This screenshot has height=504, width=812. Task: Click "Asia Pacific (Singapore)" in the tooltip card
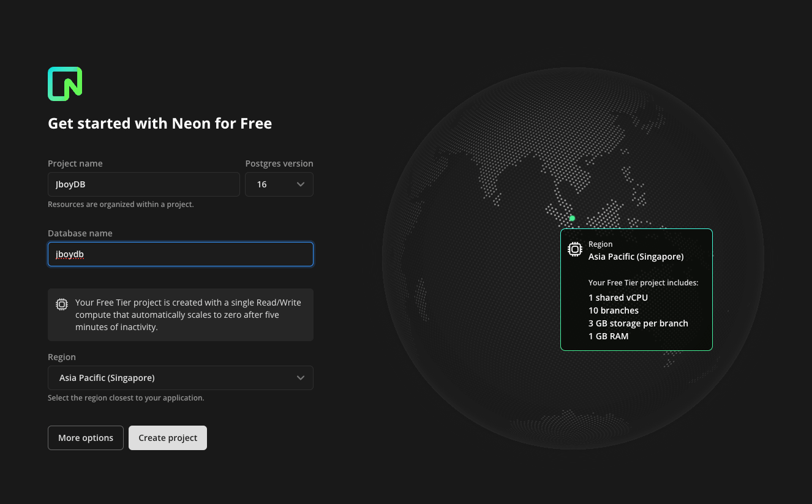click(636, 257)
